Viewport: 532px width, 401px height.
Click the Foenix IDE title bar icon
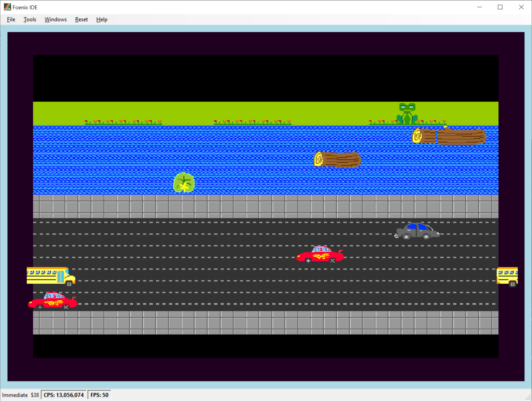[x=7, y=7]
